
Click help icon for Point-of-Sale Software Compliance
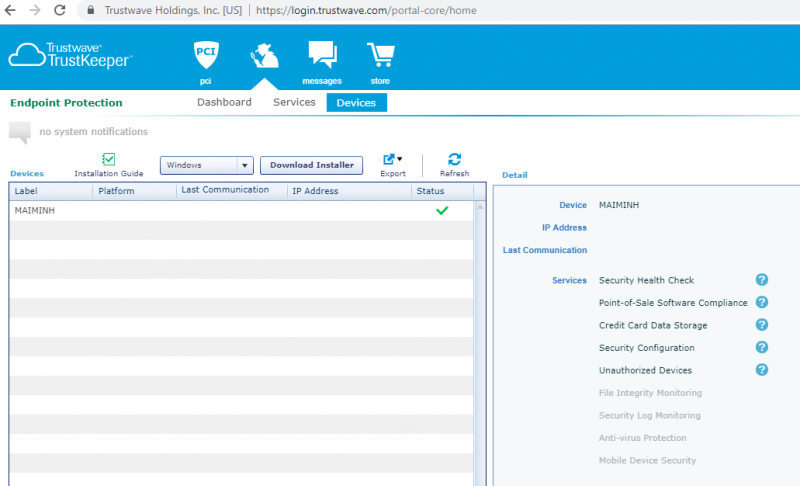(761, 302)
